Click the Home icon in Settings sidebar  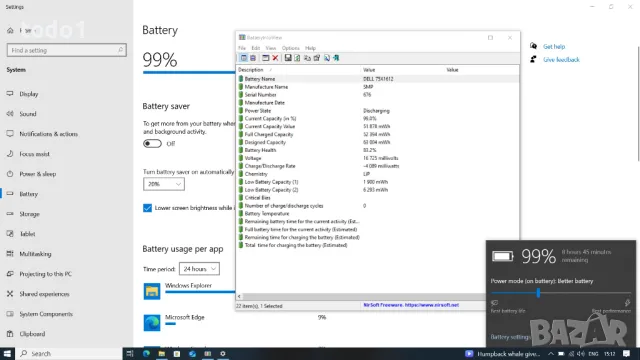coord(10,31)
